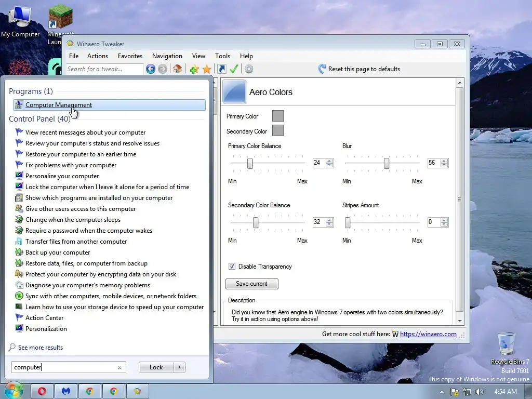This screenshot has width=532, height=399.
Task: Open the Actions menu
Action: click(x=98, y=56)
